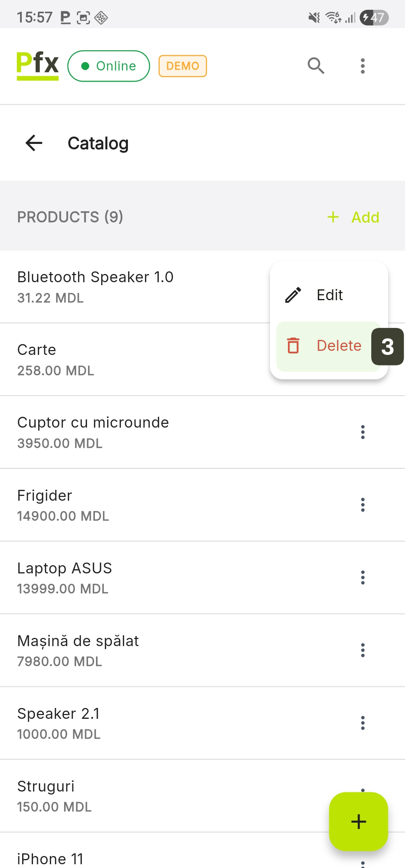
Task: Tap the DEMO mode badge
Action: pyautogui.click(x=183, y=66)
